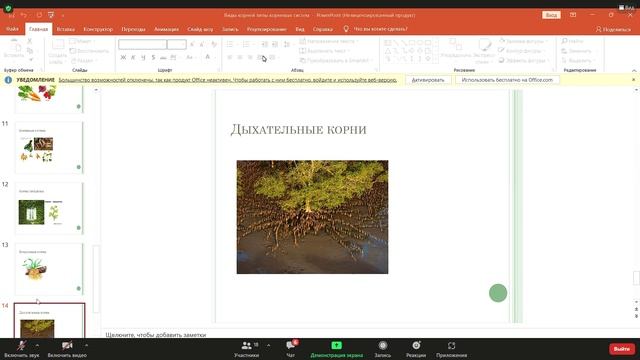Open the font size combo box
The height and width of the screenshot is (360, 640).
[x=177, y=44]
